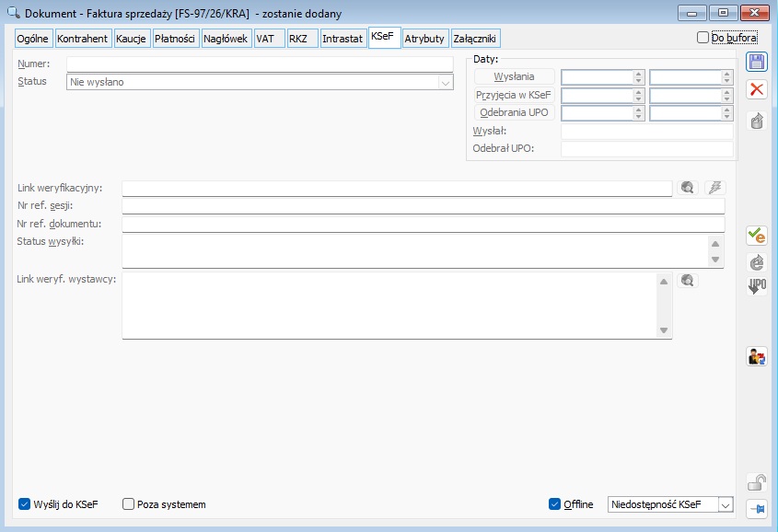
Task: Click the Link weryf. wystawcy text area
Action: point(389,306)
